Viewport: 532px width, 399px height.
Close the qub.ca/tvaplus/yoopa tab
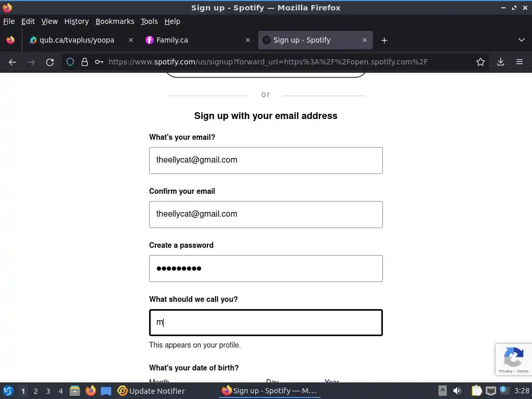click(131, 40)
